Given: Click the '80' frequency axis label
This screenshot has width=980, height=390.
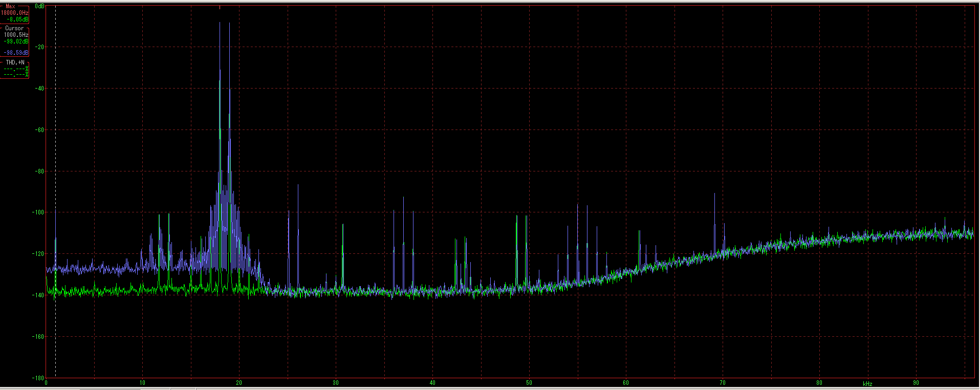Looking at the screenshot, I should (819, 383).
